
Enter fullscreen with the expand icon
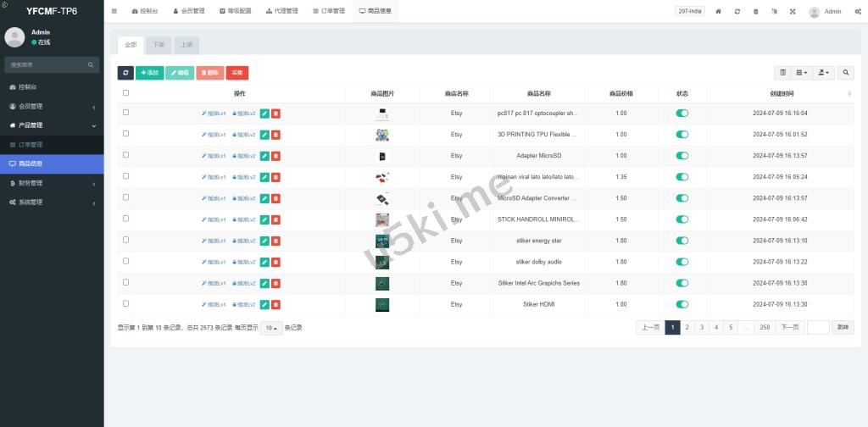tap(793, 12)
